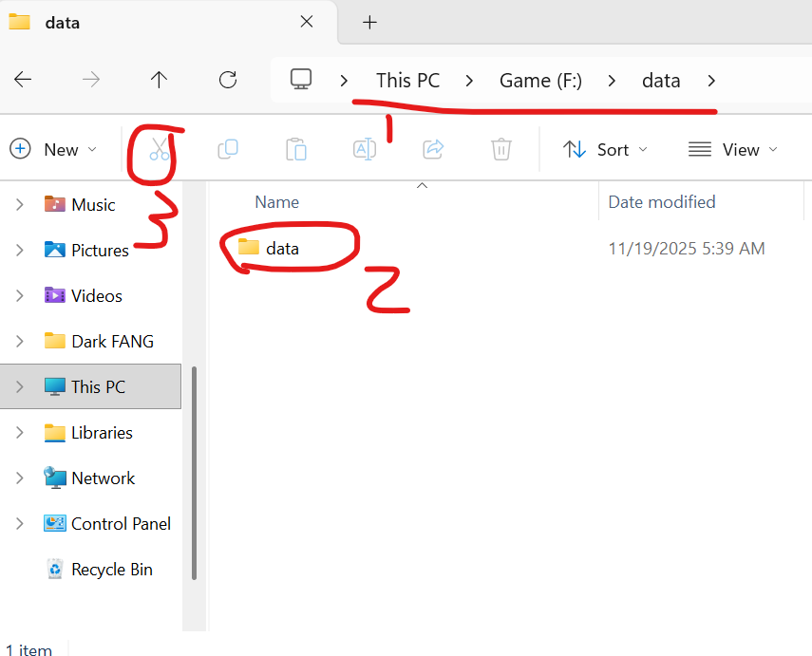Click the Paste clipboard icon
The image size is (812, 656).
[296, 149]
